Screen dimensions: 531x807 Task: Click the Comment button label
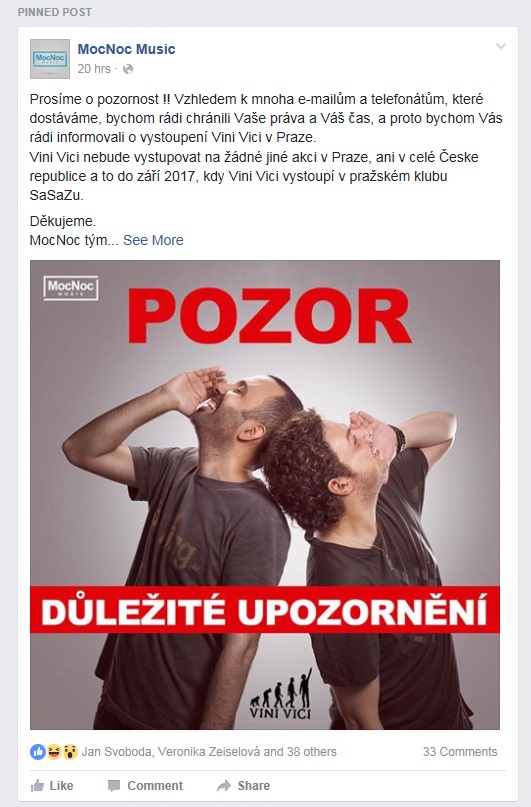tap(155, 786)
